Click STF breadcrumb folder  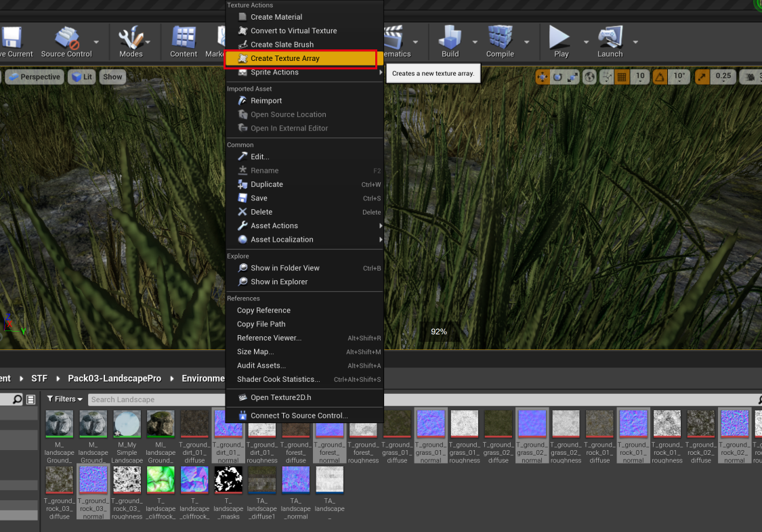pos(39,378)
